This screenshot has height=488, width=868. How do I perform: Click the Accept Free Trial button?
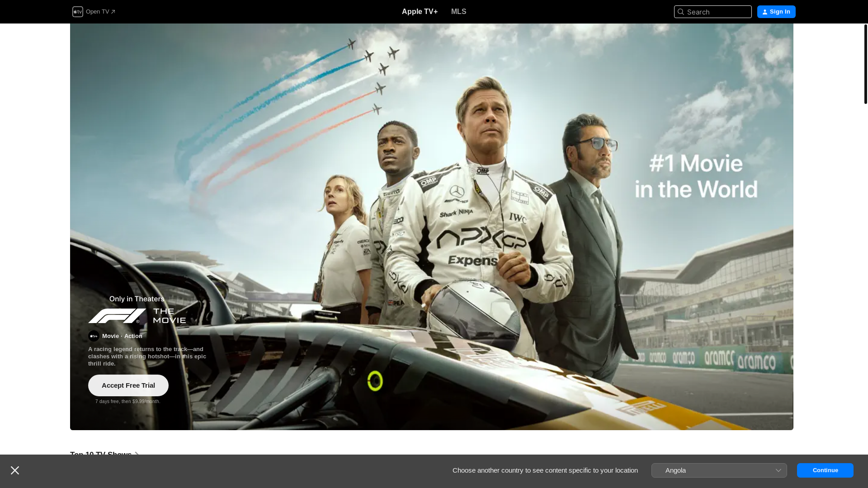(128, 385)
